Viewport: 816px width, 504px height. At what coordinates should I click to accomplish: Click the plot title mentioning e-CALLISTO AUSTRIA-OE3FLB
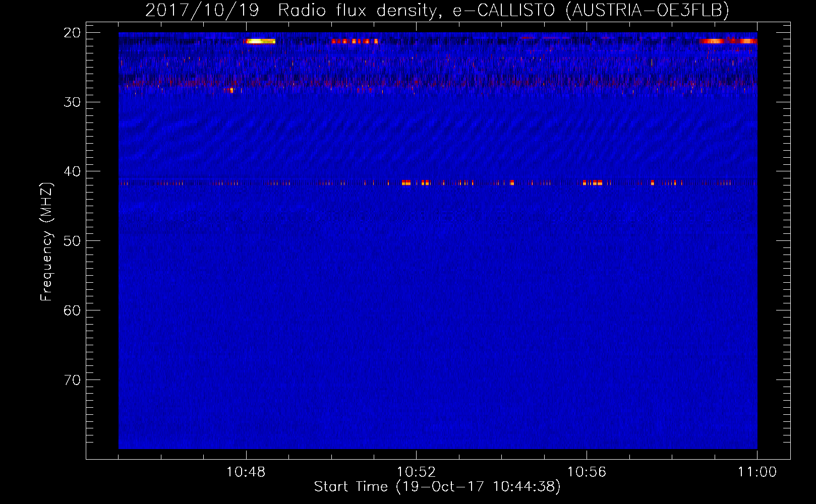tap(437, 10)
